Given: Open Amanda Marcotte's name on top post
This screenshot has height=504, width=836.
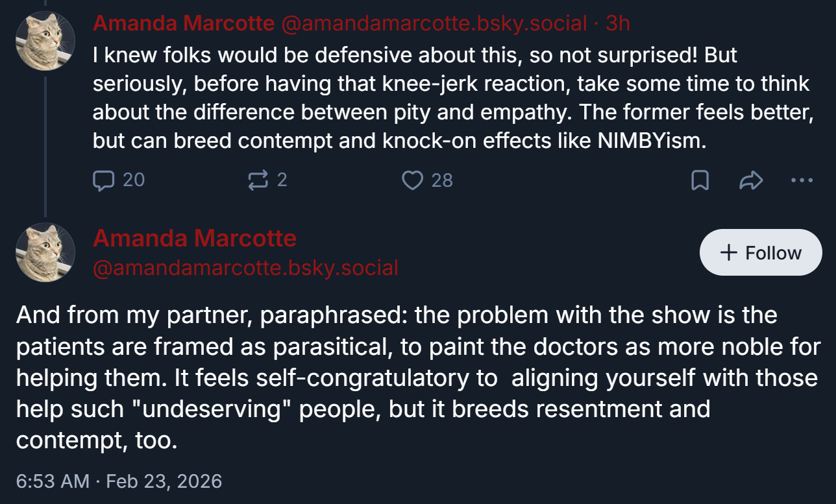Looking at the screenshot, I should click(184, 23).
